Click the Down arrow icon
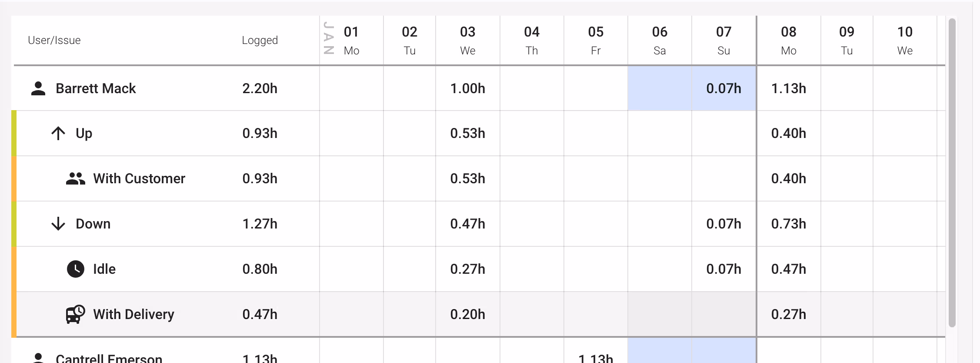This screenshot has height=363, width=980. click(x=58, y=224)
